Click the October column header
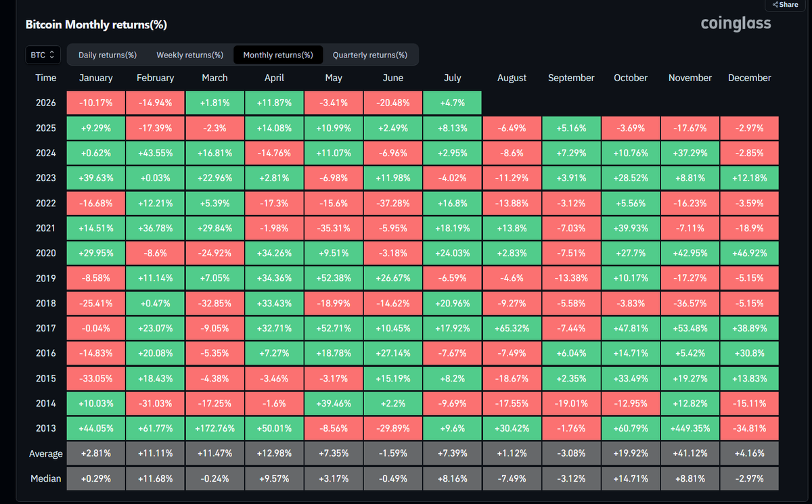This screenshot has width=812, height=504. 631,78
